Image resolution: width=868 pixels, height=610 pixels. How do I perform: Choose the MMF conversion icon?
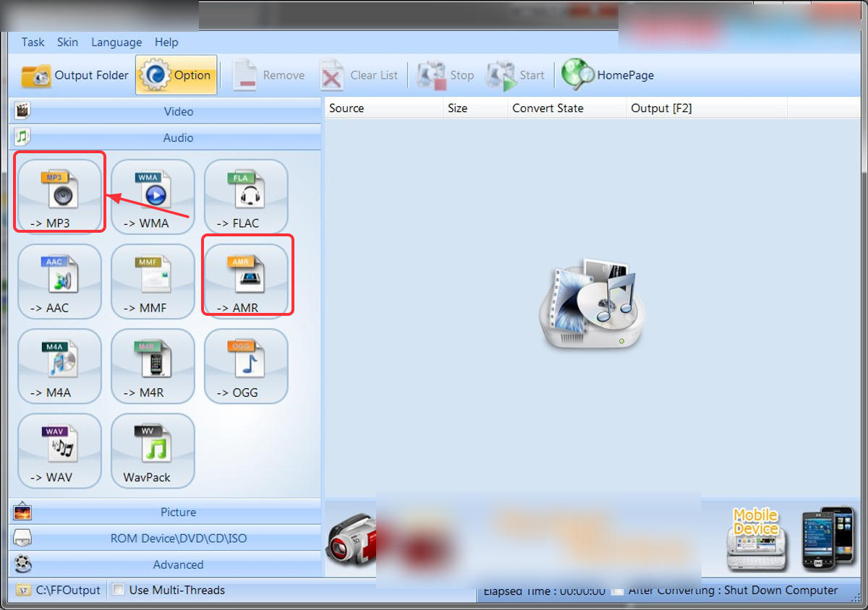coord(153,280)
